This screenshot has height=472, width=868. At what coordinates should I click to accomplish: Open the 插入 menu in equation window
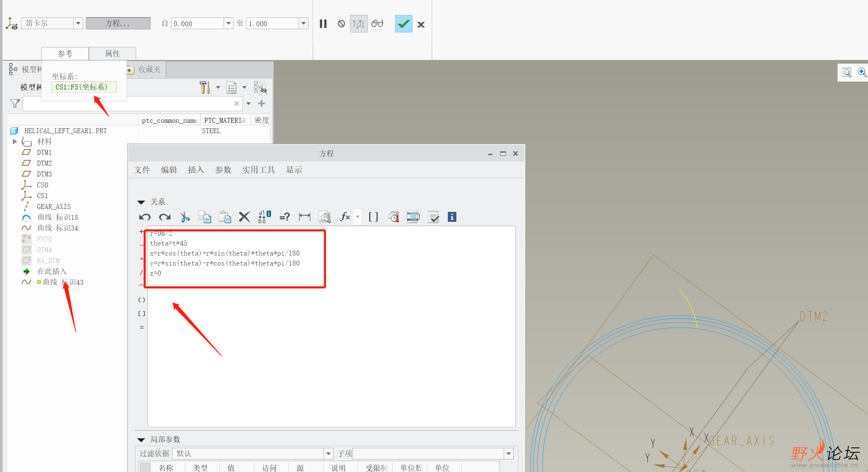[x=196, y=170]
